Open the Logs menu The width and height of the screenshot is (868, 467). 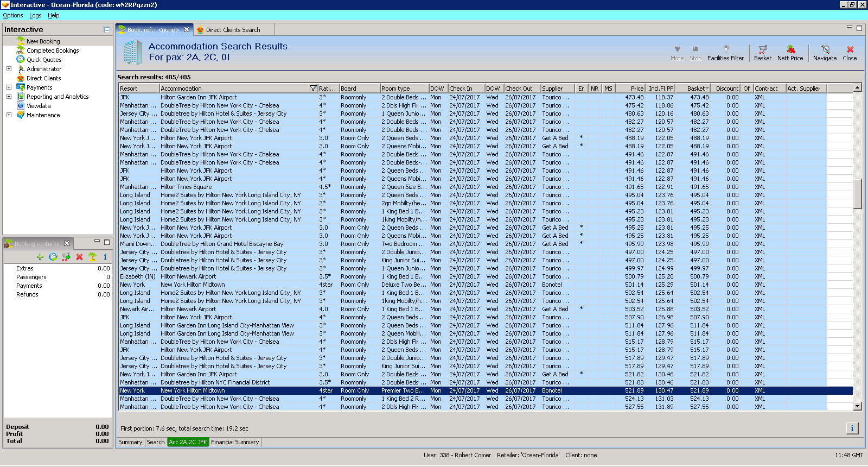click(35, 15)
